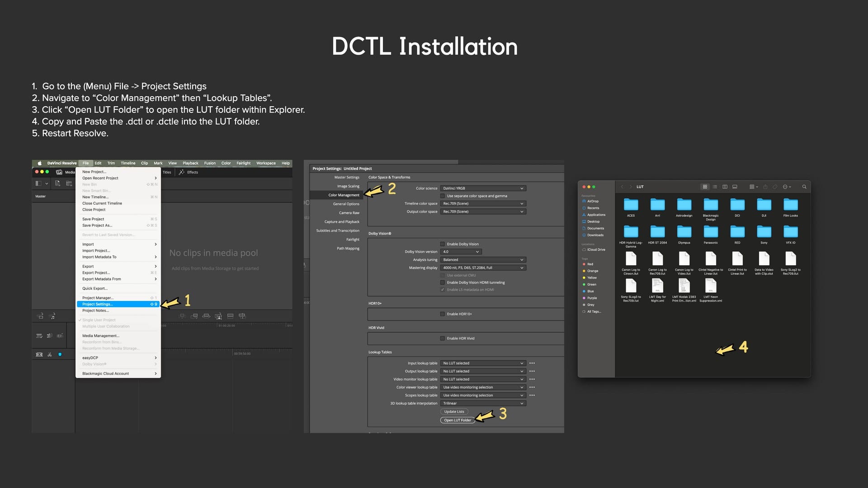
Task: Open the Blackmagic Design LUT folder
Action: tap(711, 205)
